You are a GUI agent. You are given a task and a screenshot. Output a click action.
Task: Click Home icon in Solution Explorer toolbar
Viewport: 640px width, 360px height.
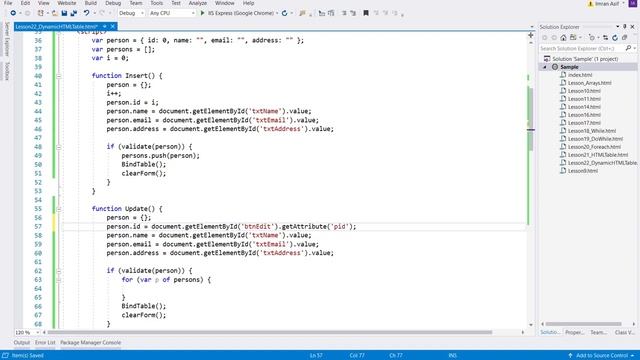[563, 38]
